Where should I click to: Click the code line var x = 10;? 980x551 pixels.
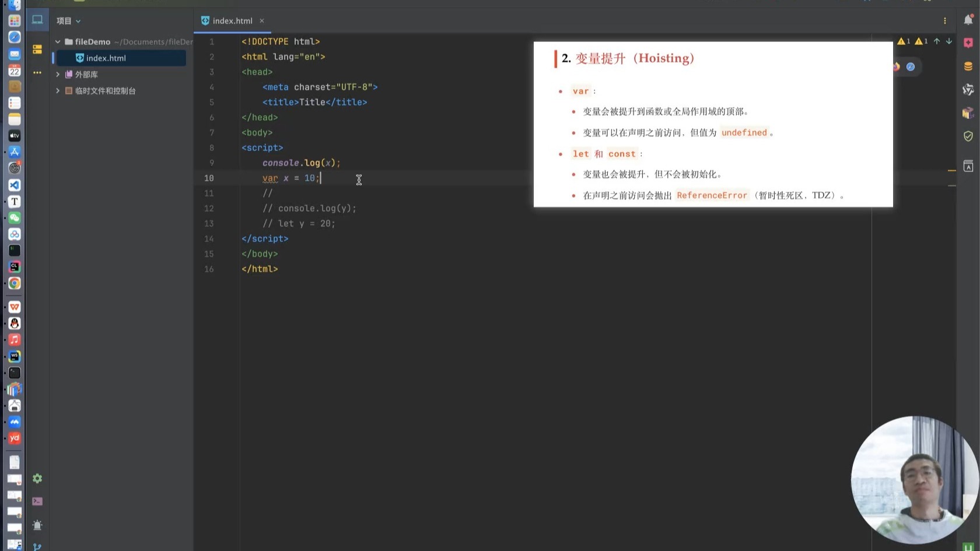pyautogui.click(x=291, y=178)
